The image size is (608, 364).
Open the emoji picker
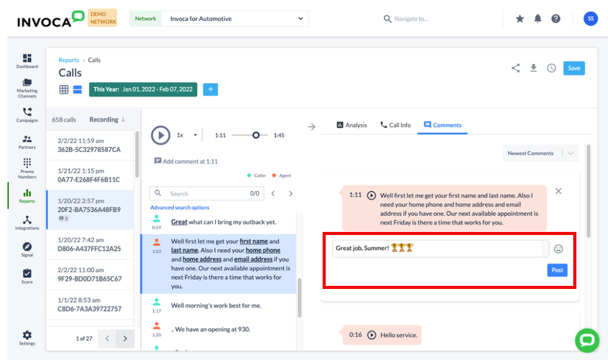pos(558,249)
